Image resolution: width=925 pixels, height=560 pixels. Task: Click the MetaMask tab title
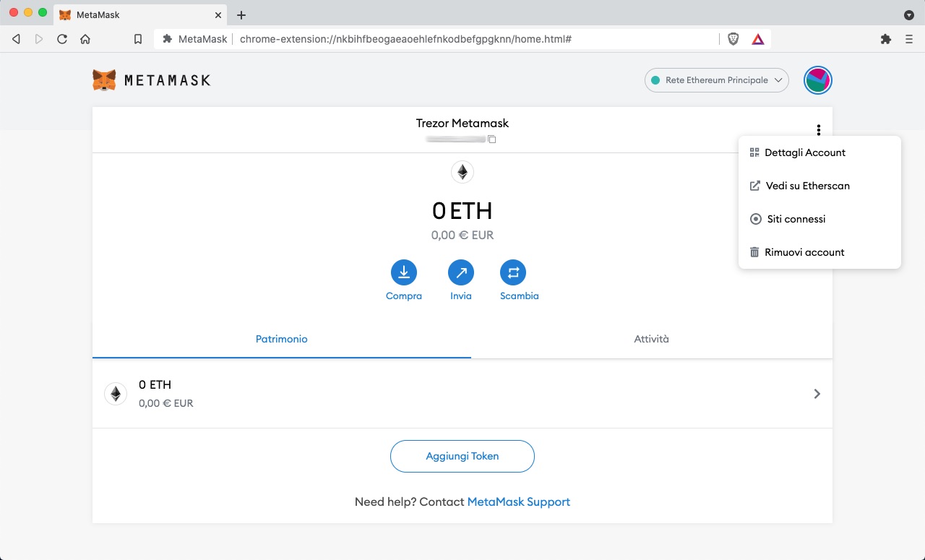click(98, 15)
